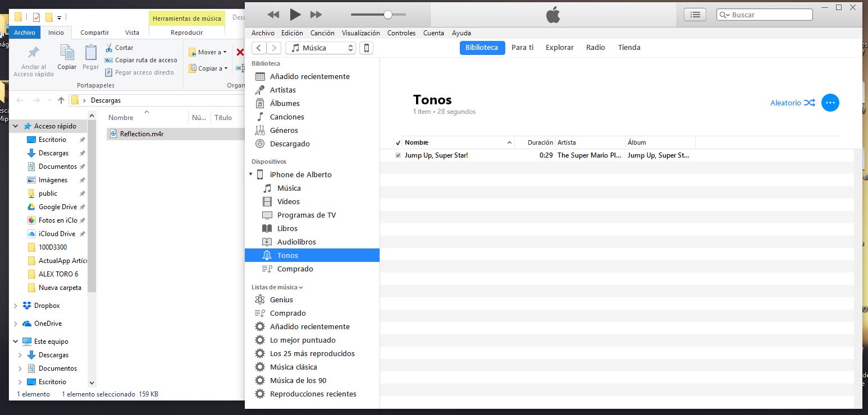
Task: Open the Edición menu in iTunes
Action: [x=292, y=33]
